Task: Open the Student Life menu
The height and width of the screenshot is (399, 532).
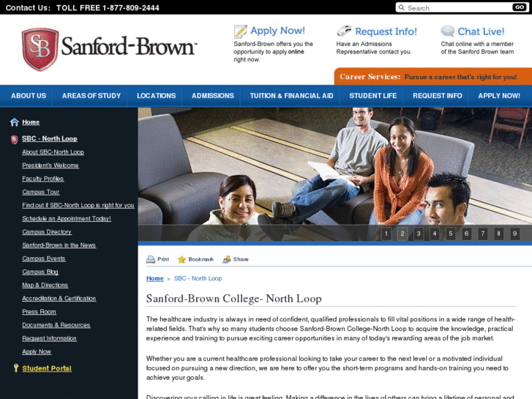Action: (x=373, y=96)
